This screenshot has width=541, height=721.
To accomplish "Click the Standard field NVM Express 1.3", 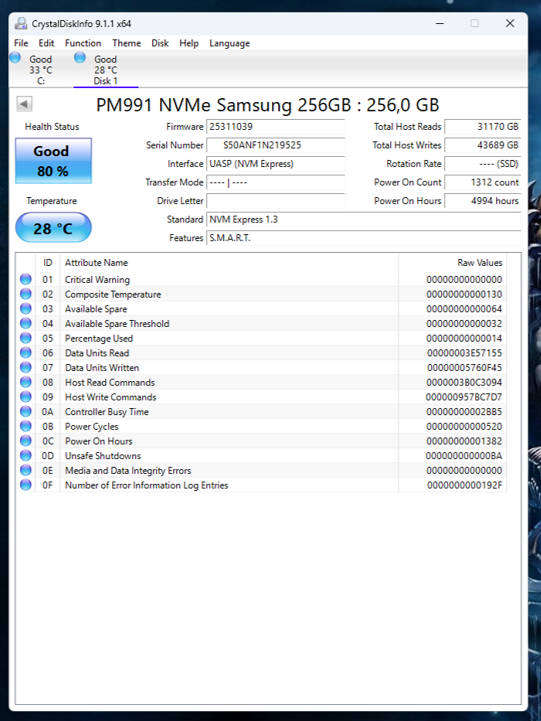I will tap(364, 219).
